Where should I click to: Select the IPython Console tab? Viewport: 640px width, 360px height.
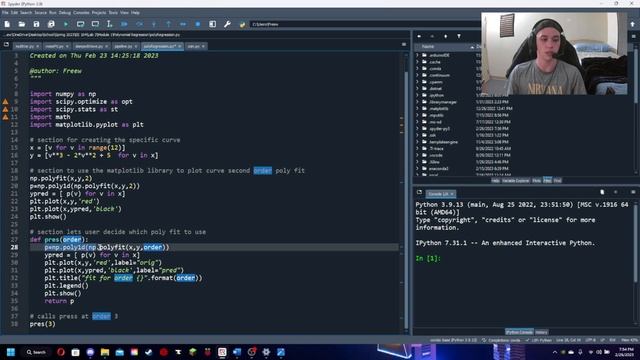pos(519,332)
